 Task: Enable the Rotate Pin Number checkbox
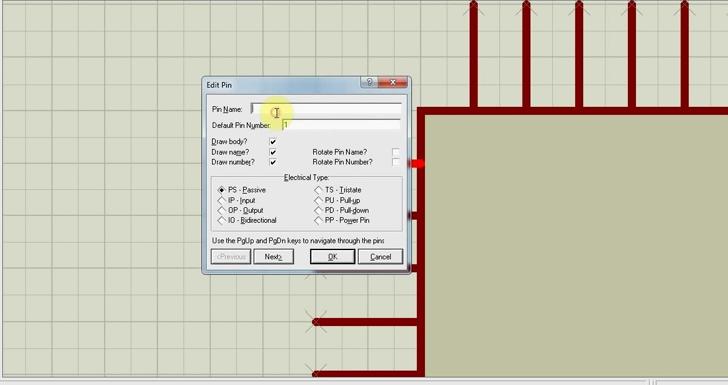click(x=396, y=162)
